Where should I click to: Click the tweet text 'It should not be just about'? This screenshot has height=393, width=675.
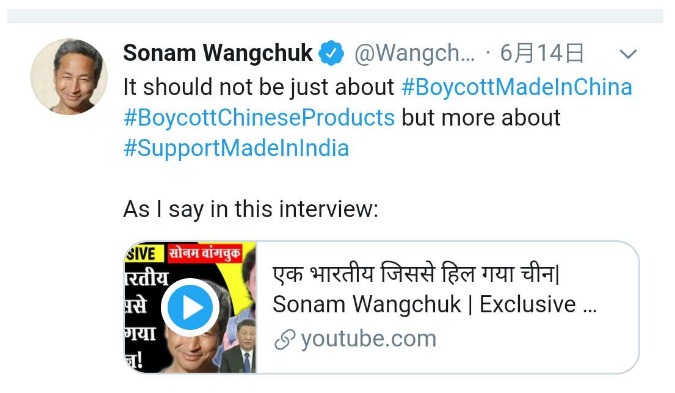[259, 87]
